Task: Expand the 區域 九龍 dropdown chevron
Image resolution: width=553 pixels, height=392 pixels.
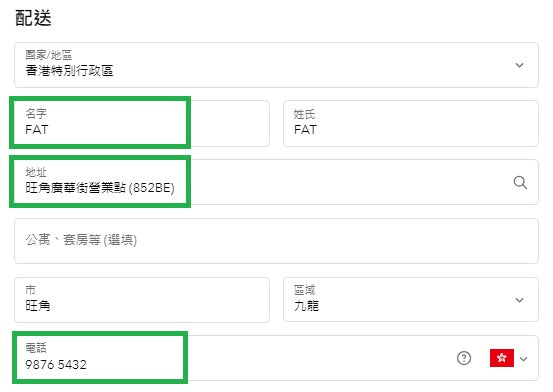Action: pyautogui.click(x=519, y=300)
